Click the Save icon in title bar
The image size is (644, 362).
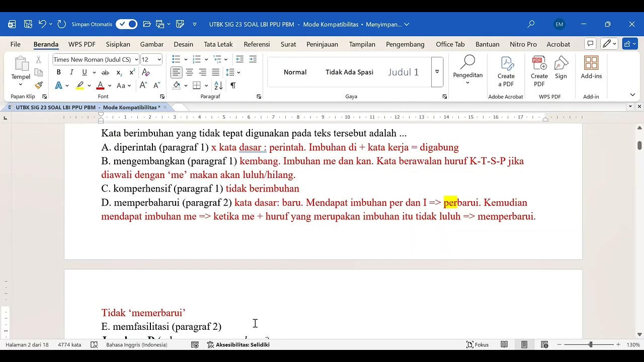(x=28, y=24)
